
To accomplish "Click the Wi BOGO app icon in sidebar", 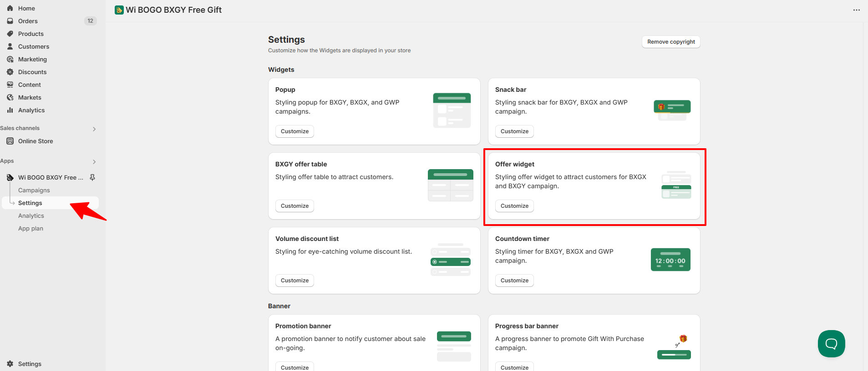I will (x=10, y=177).
